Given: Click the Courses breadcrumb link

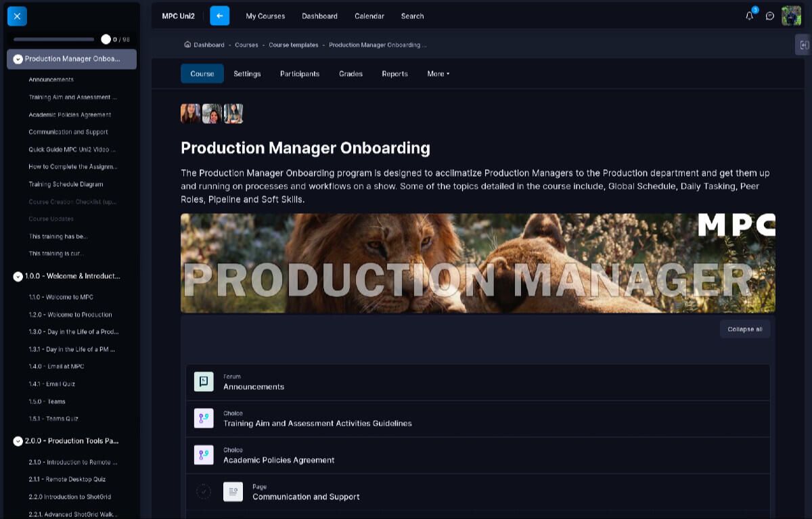Looking at the screenshot, I should pos(246,45).
